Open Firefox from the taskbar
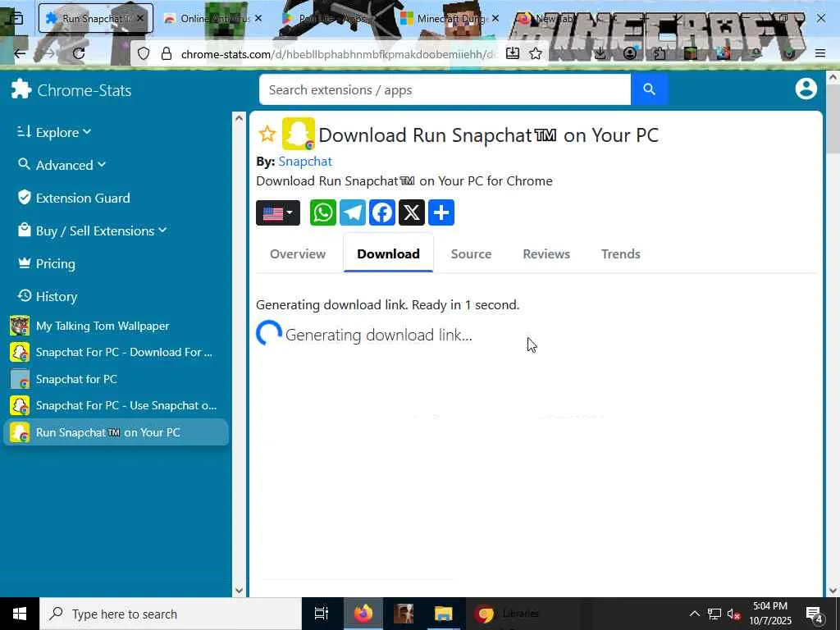The height and width of the screenshot is (630, 840). click(363, 614)
